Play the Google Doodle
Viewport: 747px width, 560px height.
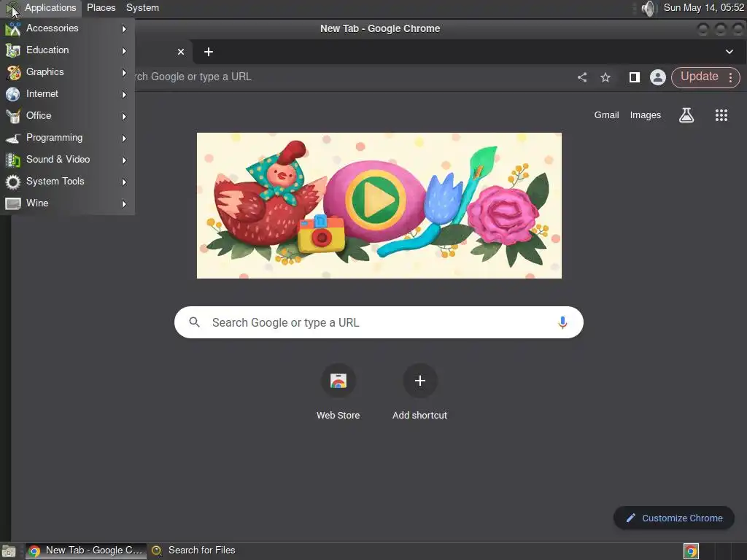375,200
